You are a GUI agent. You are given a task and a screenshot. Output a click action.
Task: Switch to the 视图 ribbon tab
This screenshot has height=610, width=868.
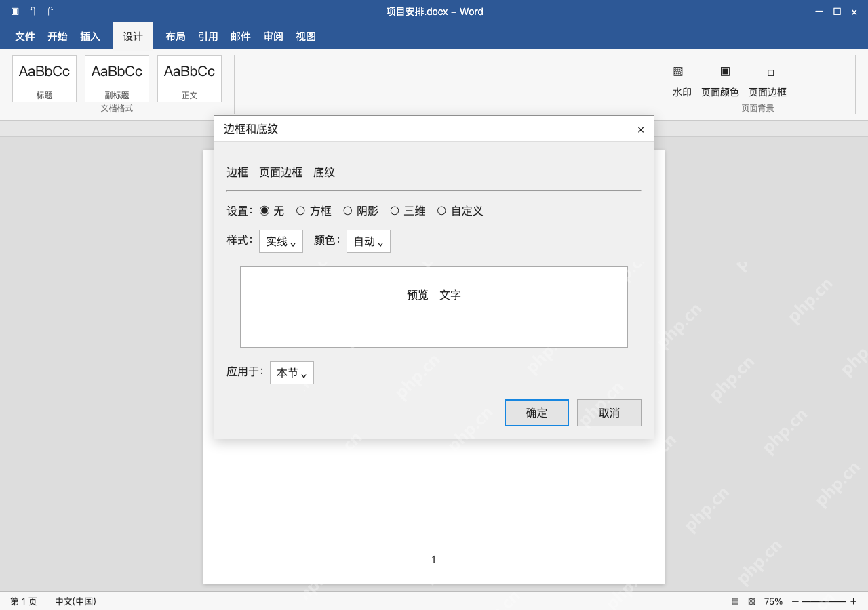306,36
